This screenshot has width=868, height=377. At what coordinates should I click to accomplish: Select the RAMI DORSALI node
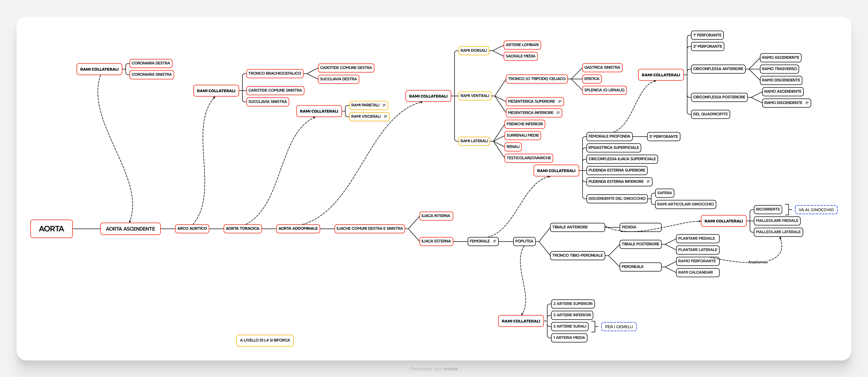474,51
